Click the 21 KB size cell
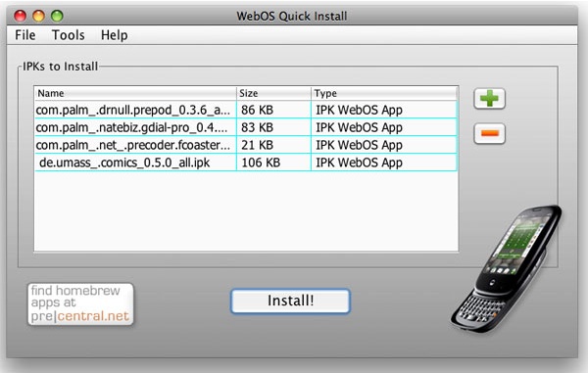The width and height of the screenshot is (588, 373). [x=273, y=145]
